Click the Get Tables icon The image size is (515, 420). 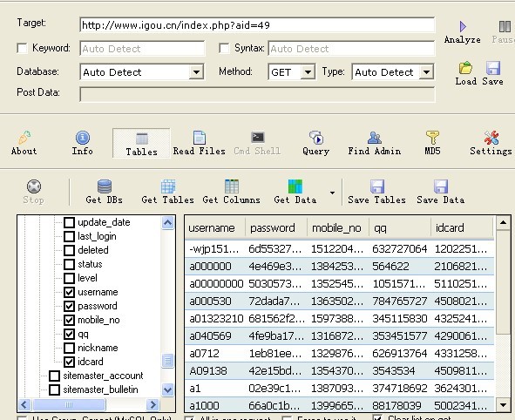pyautogui.click(x=168, y=186)
